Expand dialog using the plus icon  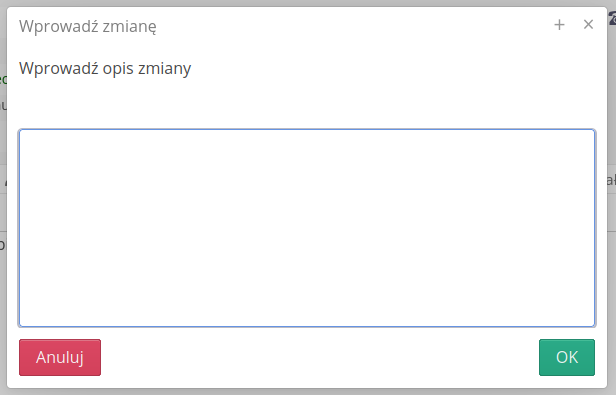[x=559, y=25]
